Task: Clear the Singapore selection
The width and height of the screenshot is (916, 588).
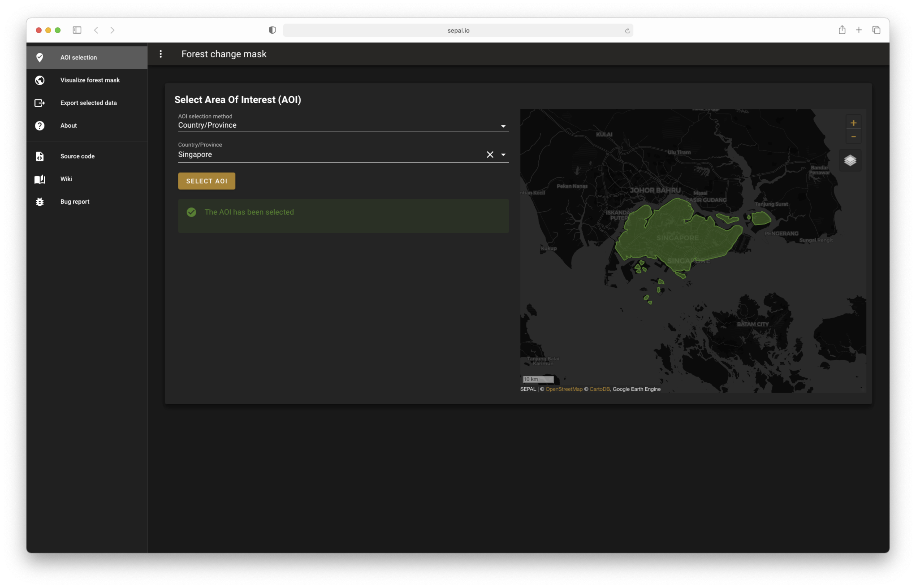Action: 490,155
